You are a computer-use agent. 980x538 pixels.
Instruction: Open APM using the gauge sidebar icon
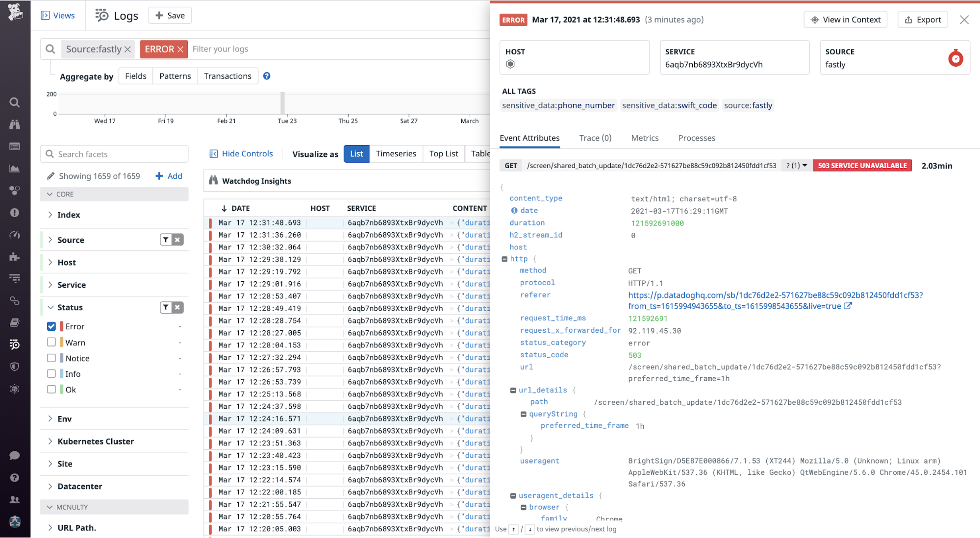tap(14, 235)
